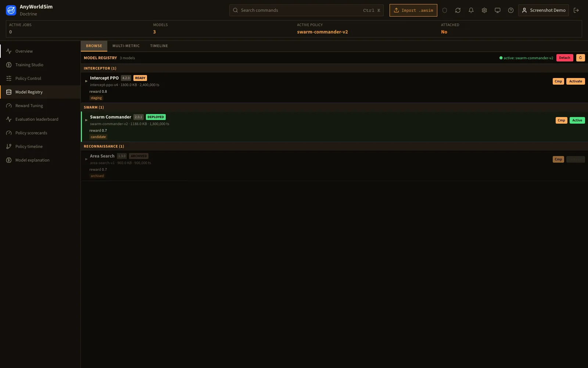Open Overview in the sidebar

pos(40,51)
